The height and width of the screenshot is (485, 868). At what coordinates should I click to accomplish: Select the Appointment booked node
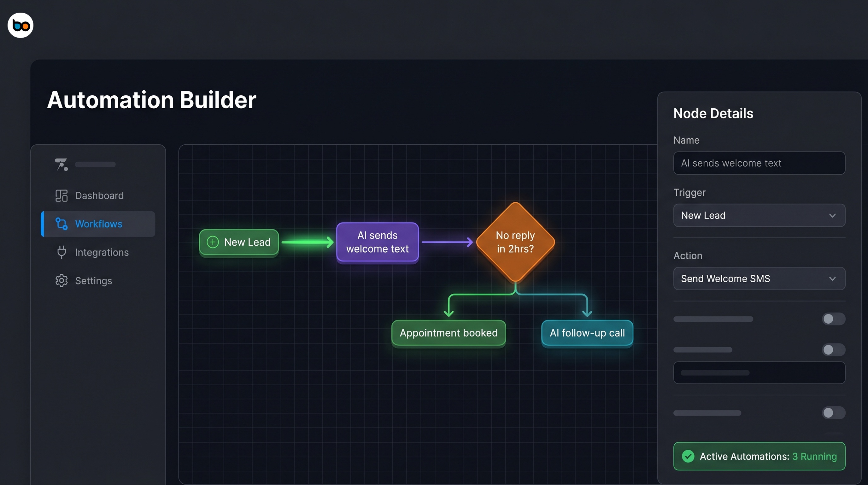click(x=449, y=333)
